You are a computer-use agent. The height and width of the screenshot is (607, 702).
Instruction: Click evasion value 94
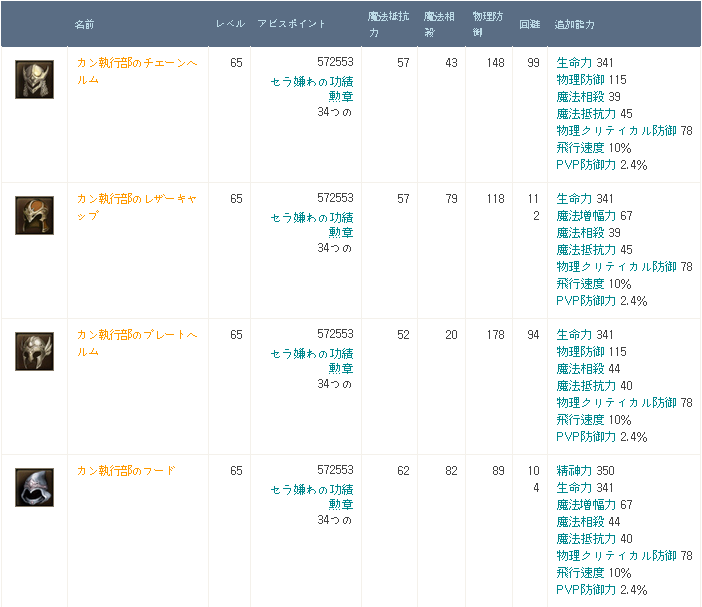[533, 335]
